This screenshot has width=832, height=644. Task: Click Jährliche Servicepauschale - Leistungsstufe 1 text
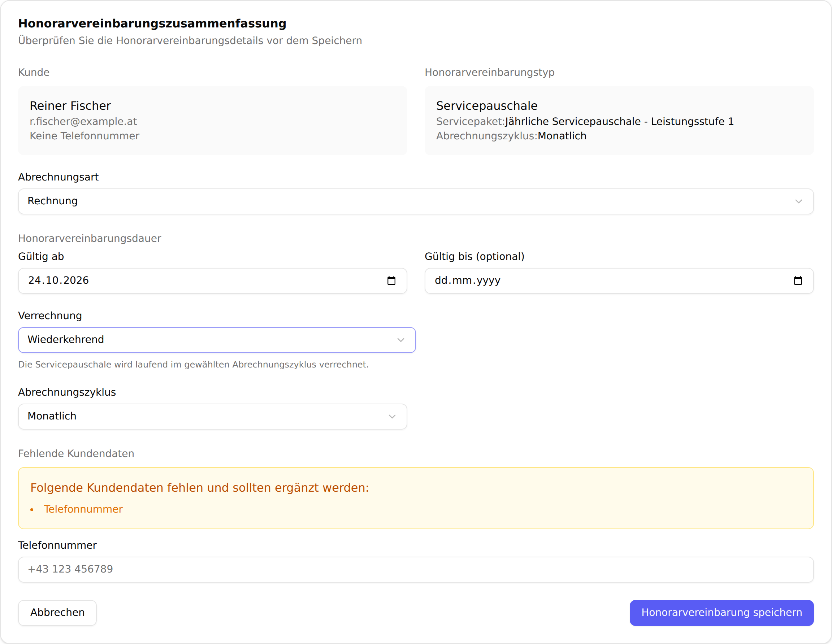point(619,121)
